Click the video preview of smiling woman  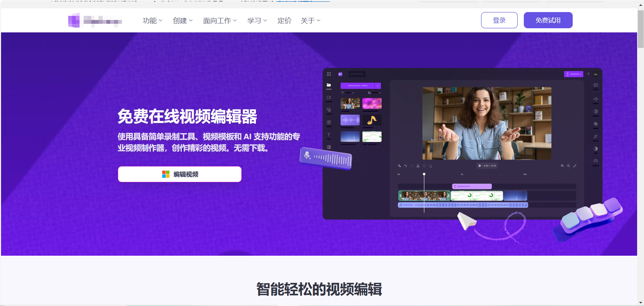[487, 123]
